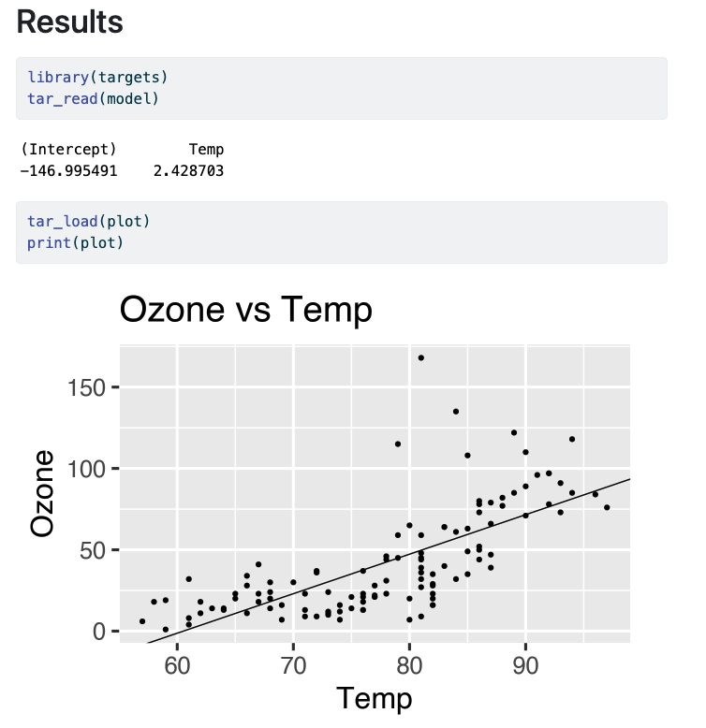Click the 60 tick on x-axis
Viewport: 706px width, 728px height.
[x=178, y=665]
